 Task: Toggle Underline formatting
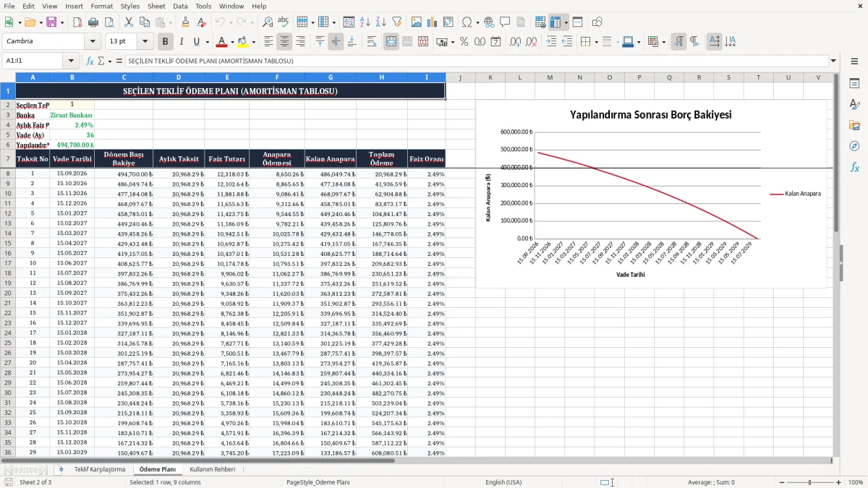pos(197,42)
